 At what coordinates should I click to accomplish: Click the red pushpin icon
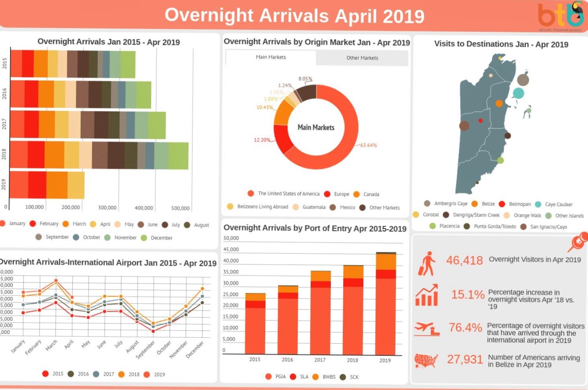coord(579,242)
